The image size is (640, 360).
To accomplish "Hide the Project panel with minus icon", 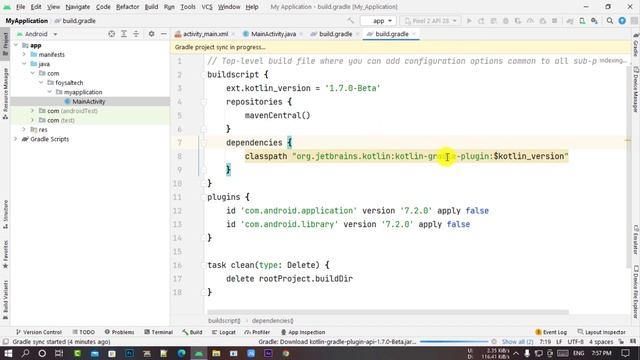I will coord(164,34).
